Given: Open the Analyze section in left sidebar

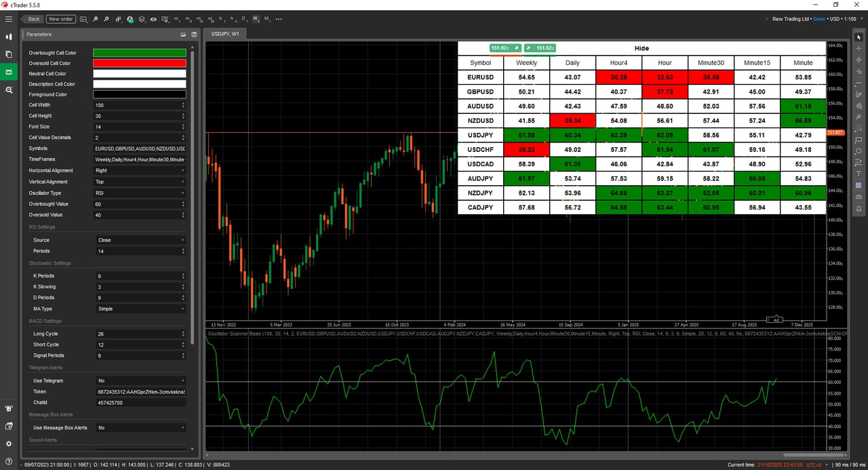Looking at the screenshot, I should pos(9,90).
